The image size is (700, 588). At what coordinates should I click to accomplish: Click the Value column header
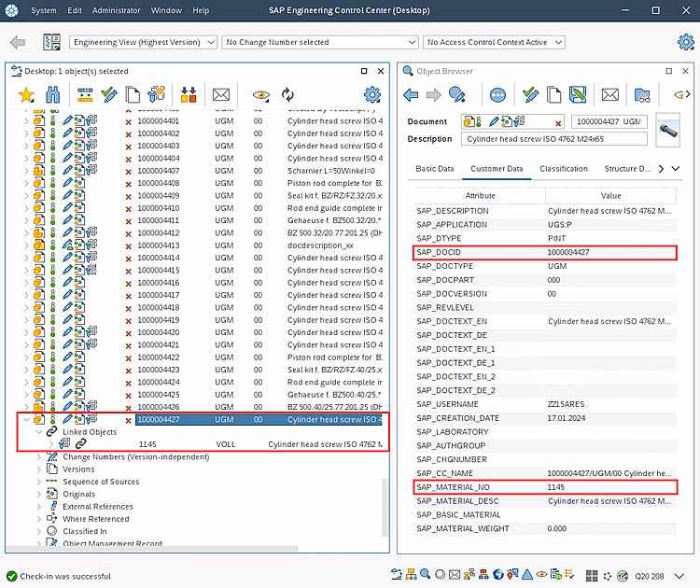click(x=610, y=196)
